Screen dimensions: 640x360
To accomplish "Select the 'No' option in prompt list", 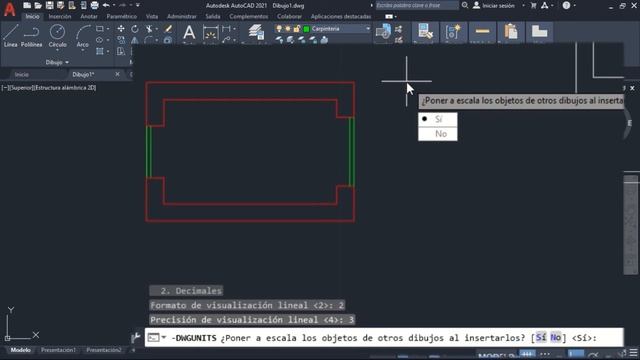I will pyautogui.click(x=438, y=134).
